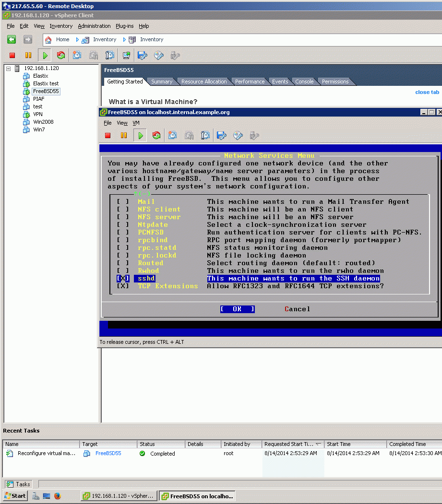Uncheck the sshd checkbox
This screenshot has height=504, width=442.
pos(123,278)
